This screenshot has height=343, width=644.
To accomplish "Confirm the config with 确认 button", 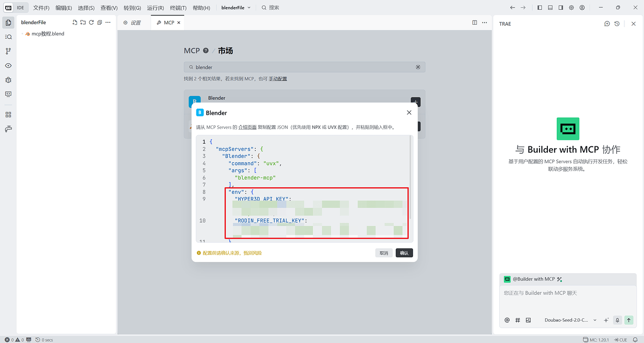I will [404, 253].
